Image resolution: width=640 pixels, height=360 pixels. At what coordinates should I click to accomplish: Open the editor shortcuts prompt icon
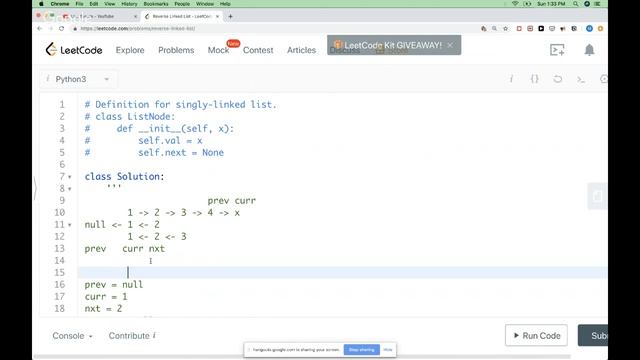tap(581, 80)
